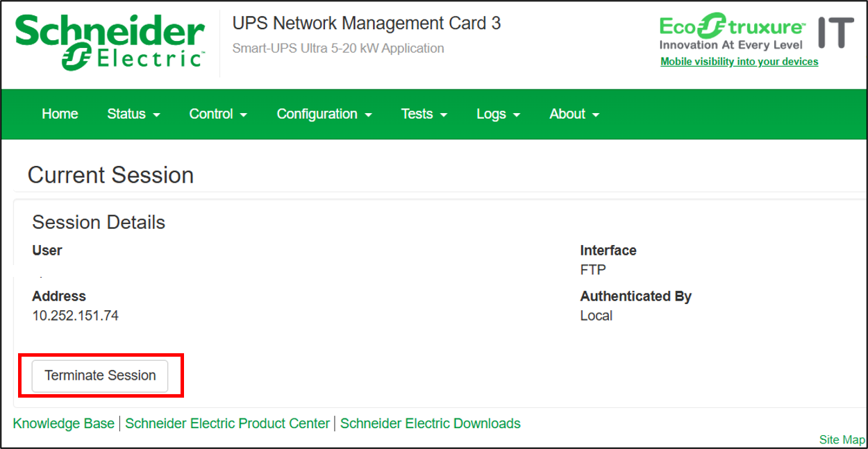Screen dimensions: 868x449
Task: Click the Current Session heading
Action: (110, 175)
